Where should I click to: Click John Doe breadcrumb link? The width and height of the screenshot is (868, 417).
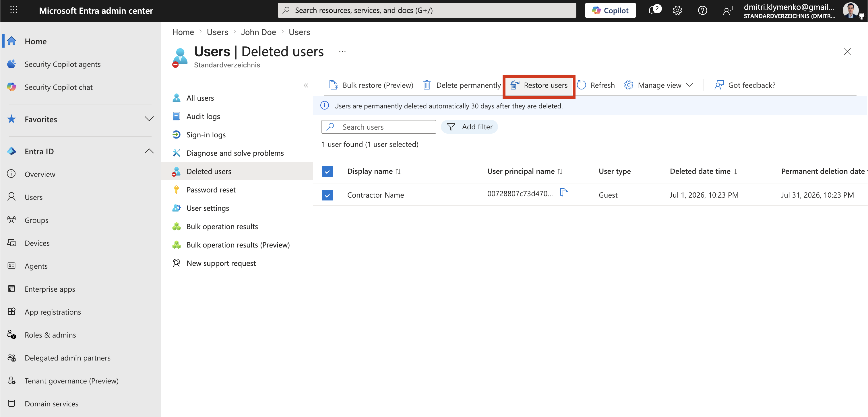[258, 32]
